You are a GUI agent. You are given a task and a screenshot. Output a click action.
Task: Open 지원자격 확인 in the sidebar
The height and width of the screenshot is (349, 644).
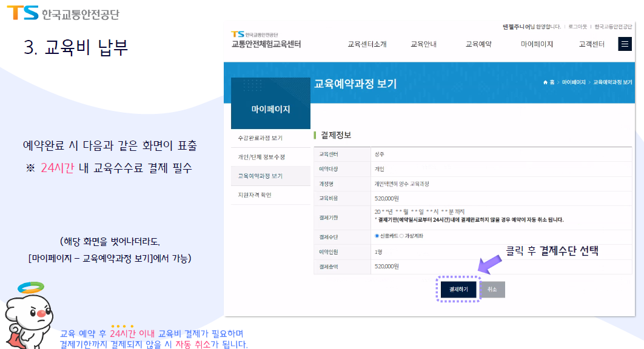(x=270, y=195)
